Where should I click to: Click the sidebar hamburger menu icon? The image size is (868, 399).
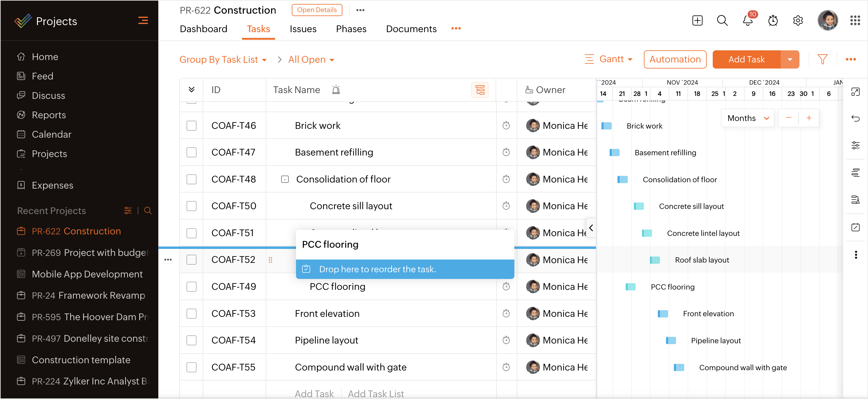click(x=143, y=21)
